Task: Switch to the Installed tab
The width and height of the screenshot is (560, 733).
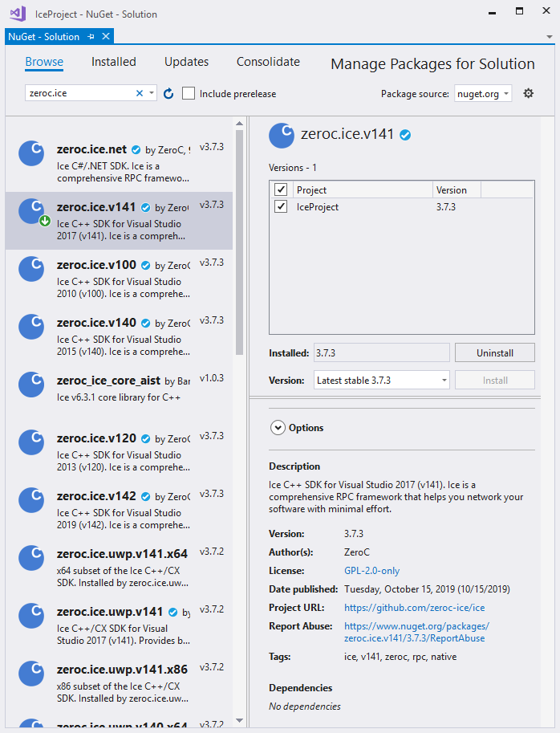Action: (113, 62)
